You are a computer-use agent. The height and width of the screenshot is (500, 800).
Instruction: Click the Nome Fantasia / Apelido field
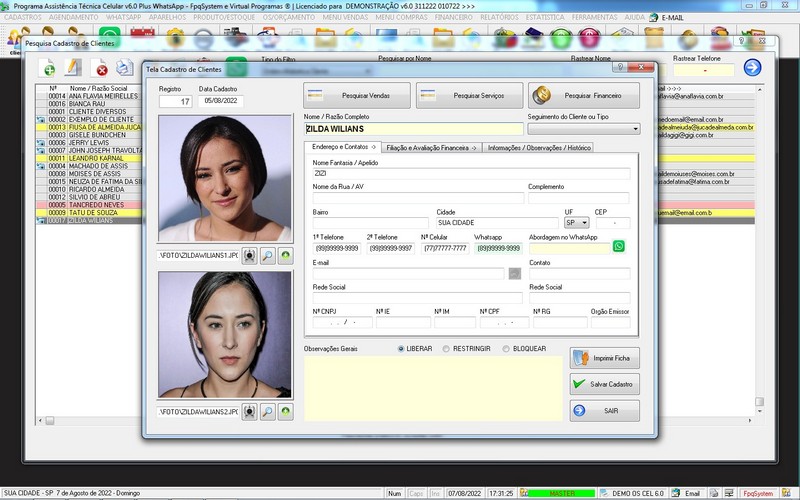tap(471, 173)
